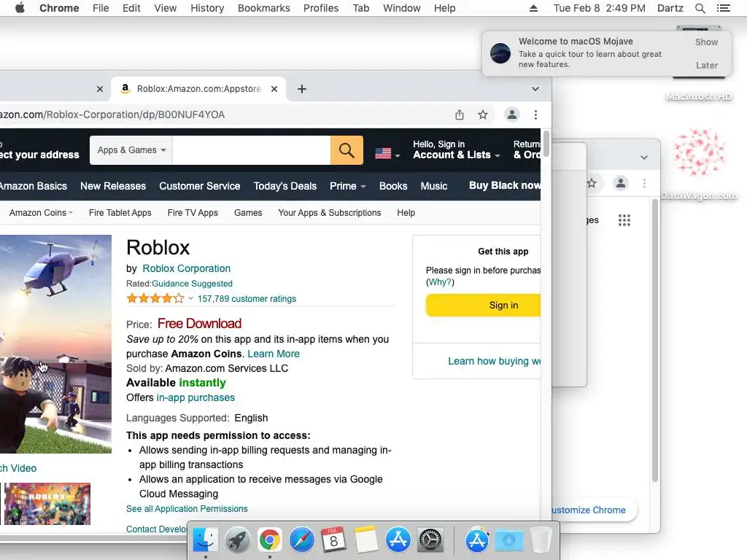
Task: Click into Amazon search input field
Action: click(x=251, y=150)
